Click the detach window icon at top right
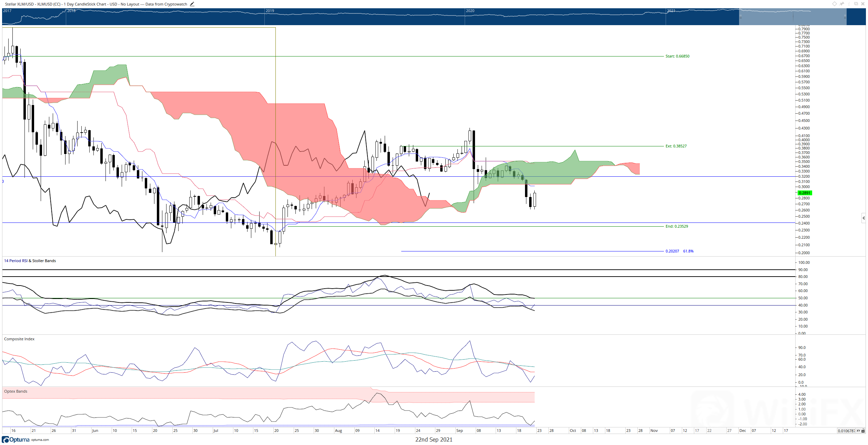868x445 pixels. 856,4
